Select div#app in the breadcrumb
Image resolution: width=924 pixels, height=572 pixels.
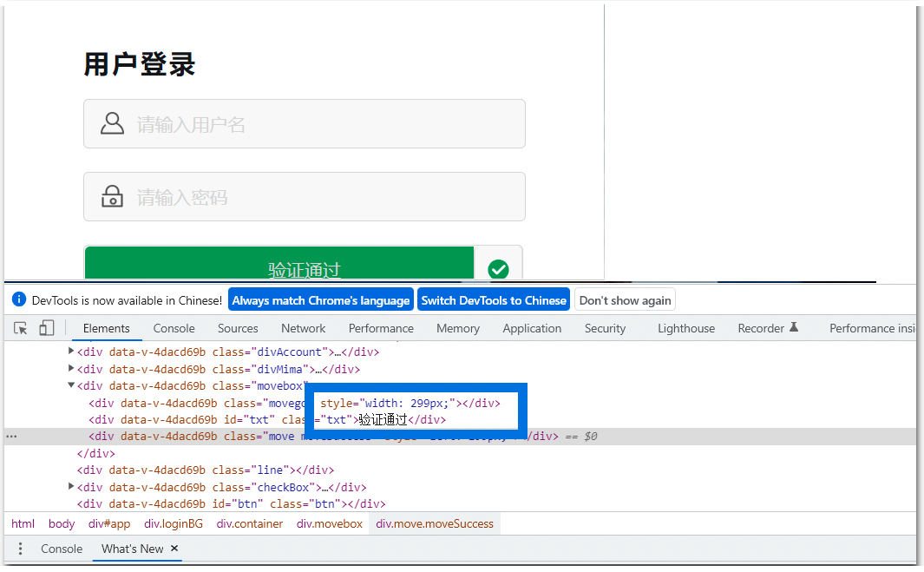109,523
